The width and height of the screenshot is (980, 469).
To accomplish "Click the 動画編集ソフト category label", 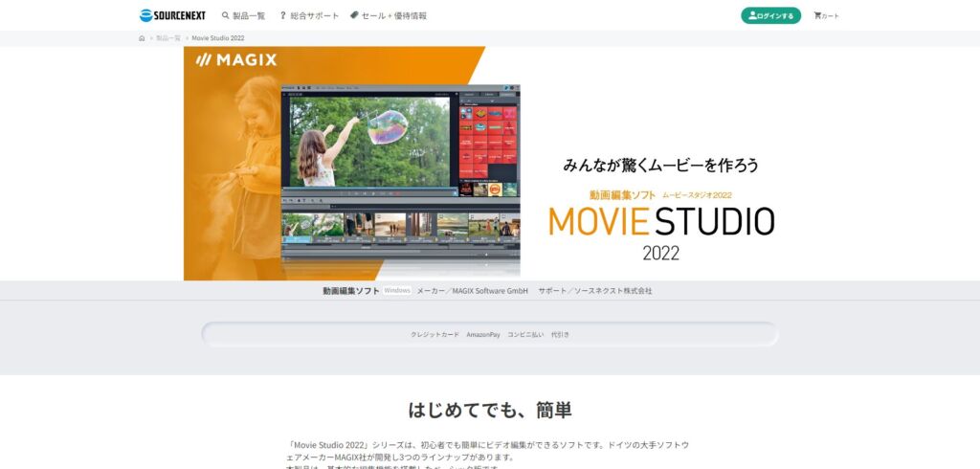I will click(351, 291).
